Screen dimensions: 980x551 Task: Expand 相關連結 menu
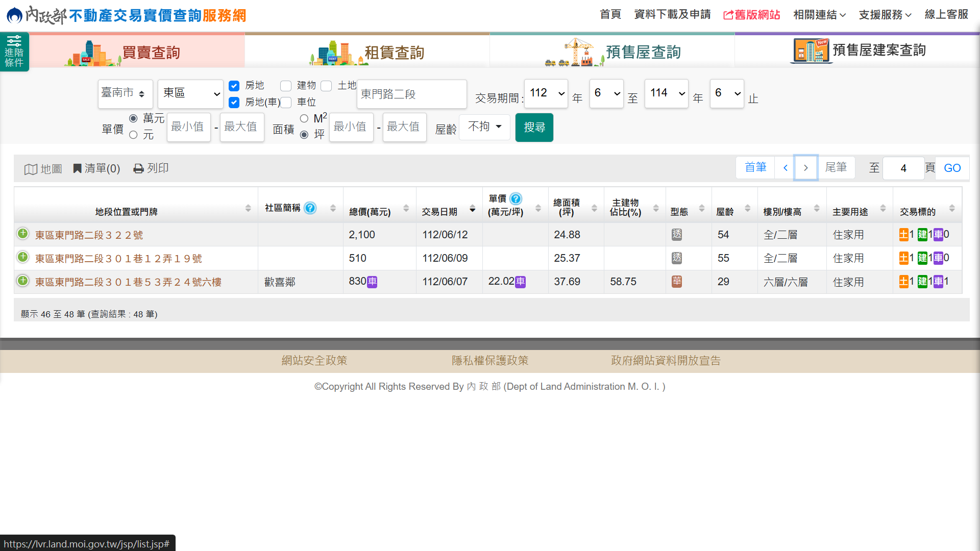pos(819,15)
